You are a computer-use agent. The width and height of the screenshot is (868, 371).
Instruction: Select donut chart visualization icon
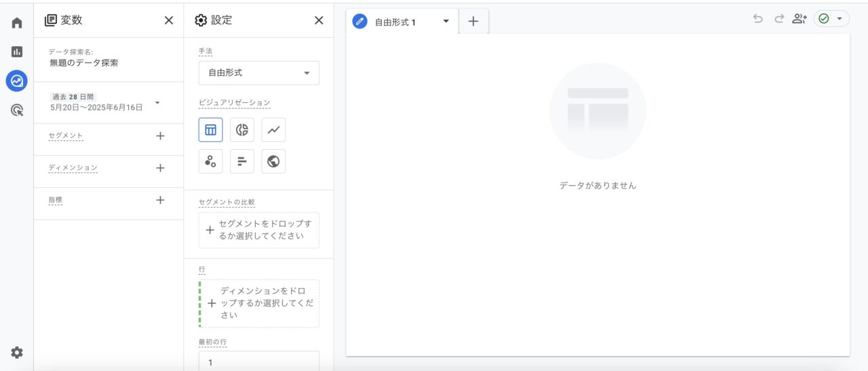242,130
